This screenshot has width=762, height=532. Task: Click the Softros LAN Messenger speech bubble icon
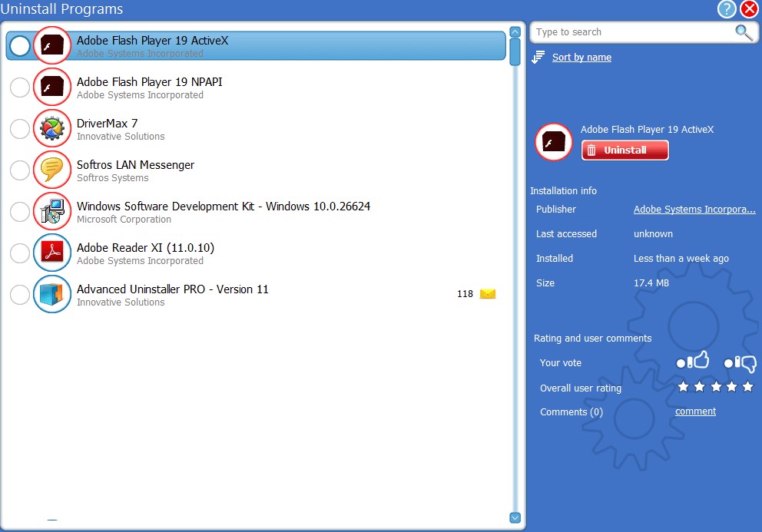click(x=52, y=170)
